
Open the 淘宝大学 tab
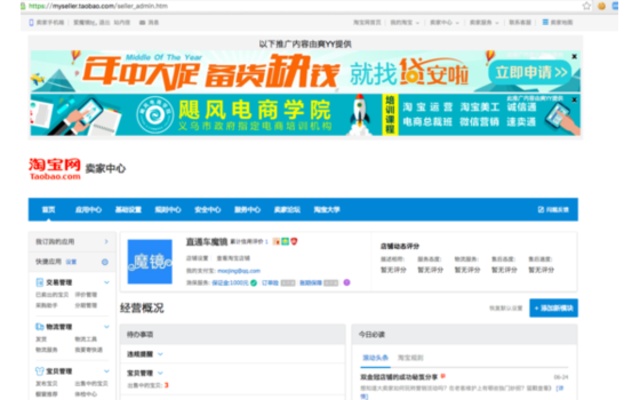coord(327,209)
